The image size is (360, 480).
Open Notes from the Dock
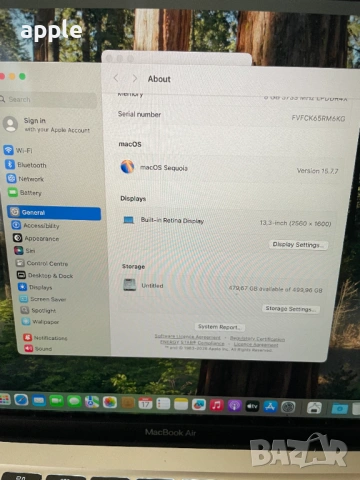click(x=181, y=404)
